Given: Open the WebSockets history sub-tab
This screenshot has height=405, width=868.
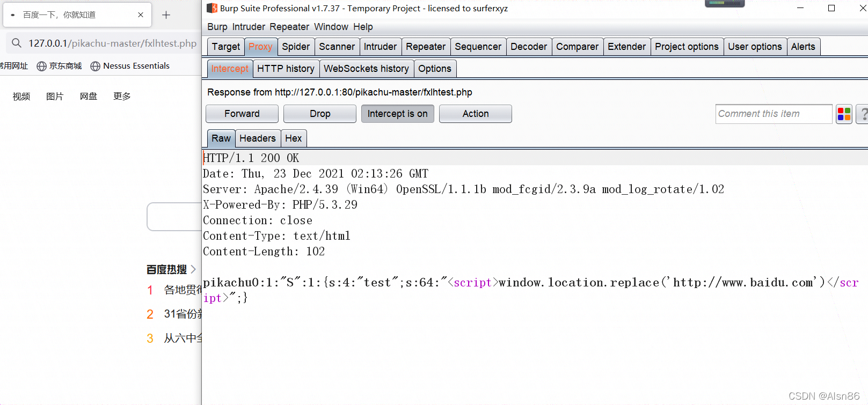Looking at the screenshot, I should (x=366, y=69).
